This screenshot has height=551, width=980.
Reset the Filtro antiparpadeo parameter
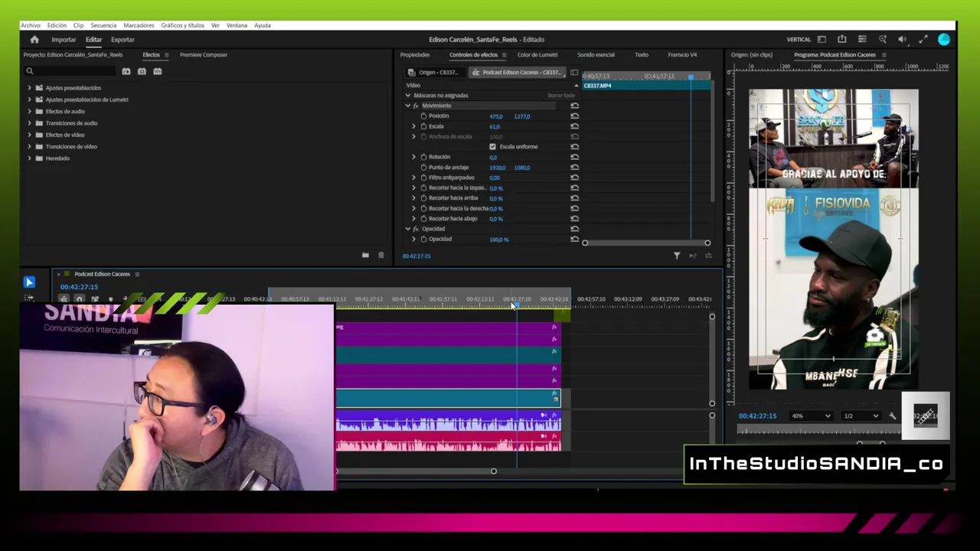click(x=574, y=178)
